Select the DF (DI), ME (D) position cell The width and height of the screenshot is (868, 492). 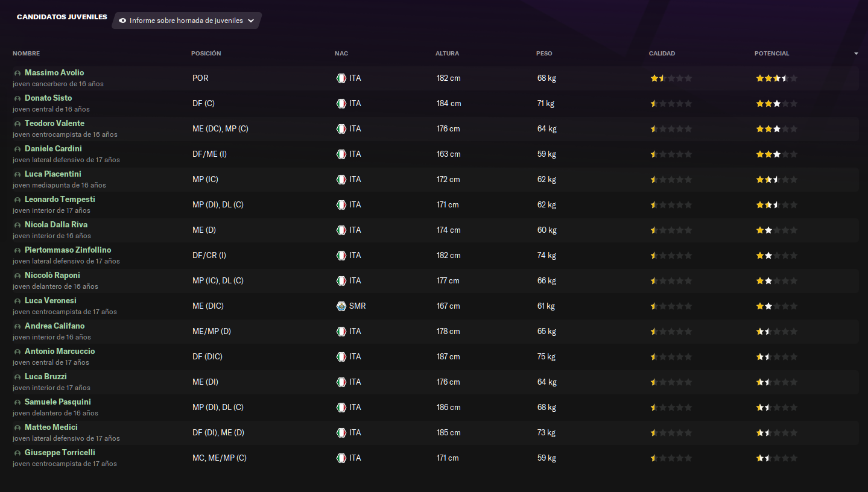pos(218,432)
